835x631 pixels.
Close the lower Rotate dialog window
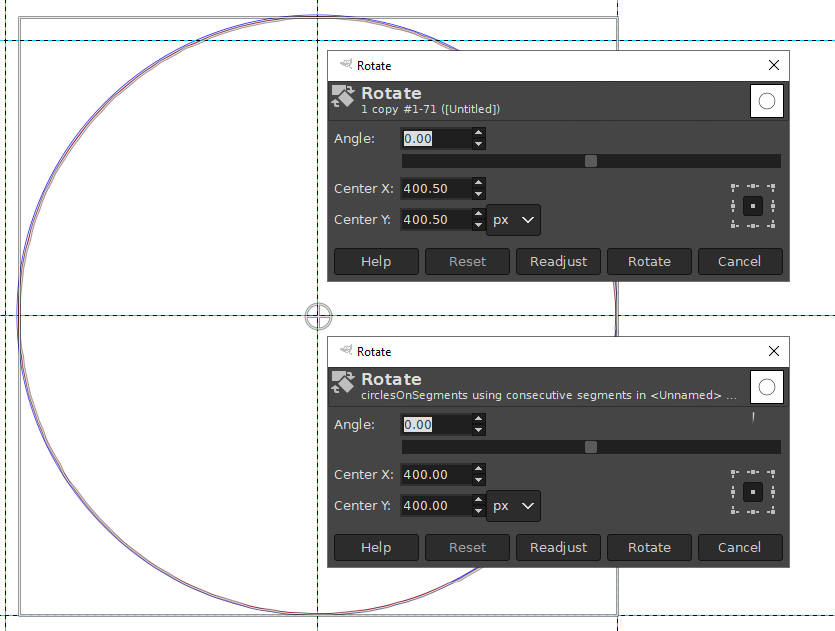click(774, 351)
